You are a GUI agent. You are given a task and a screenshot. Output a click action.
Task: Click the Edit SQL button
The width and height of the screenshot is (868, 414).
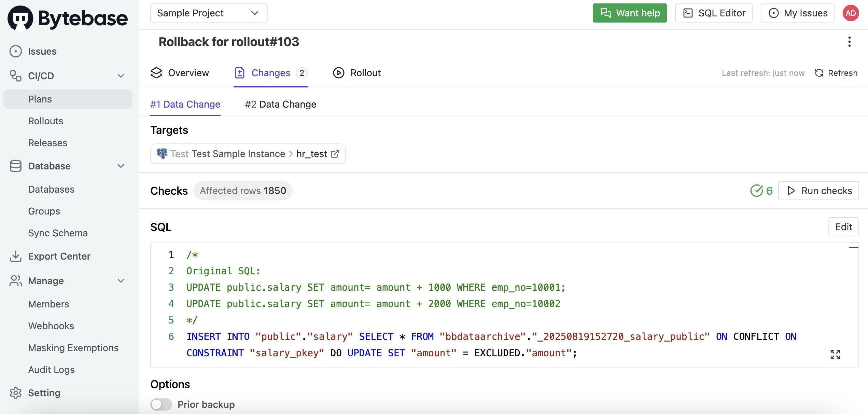point(843,227)
